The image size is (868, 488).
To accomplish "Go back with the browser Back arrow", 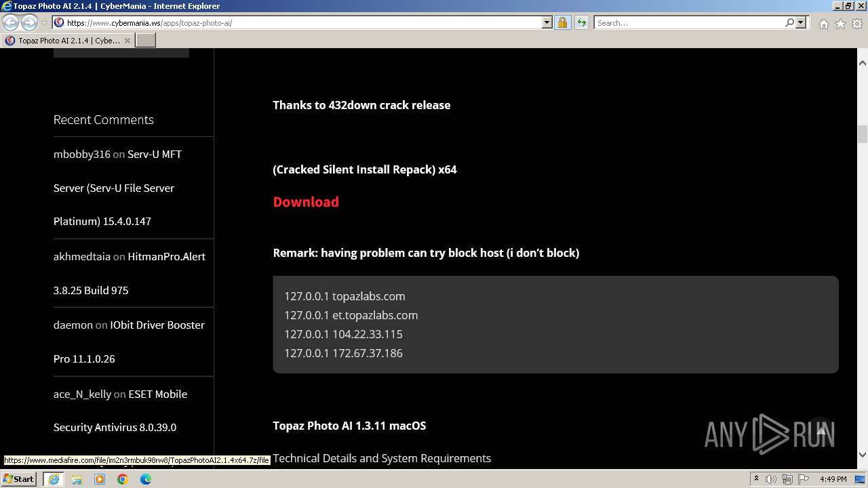I will (x=11, y=22).
